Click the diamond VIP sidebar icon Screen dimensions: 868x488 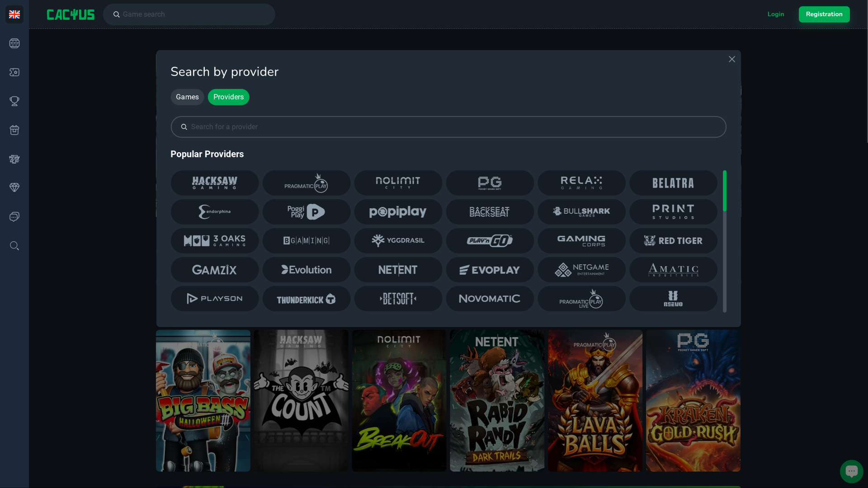tap(14, 188)
